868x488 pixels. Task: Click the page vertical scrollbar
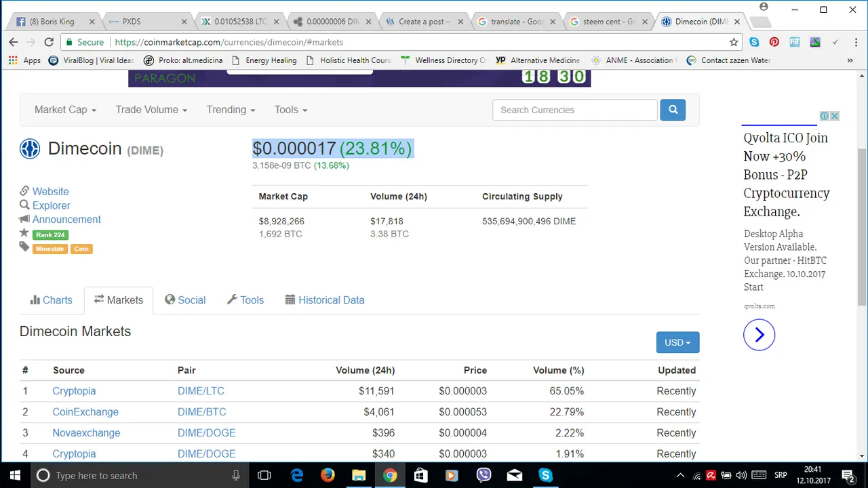click(x=862, y=227)
